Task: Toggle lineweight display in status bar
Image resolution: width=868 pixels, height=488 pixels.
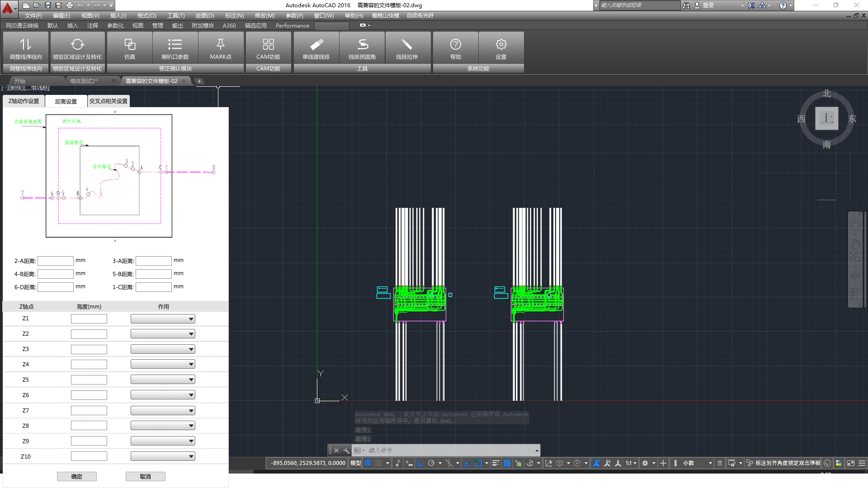Action: (x=496, y=463)
